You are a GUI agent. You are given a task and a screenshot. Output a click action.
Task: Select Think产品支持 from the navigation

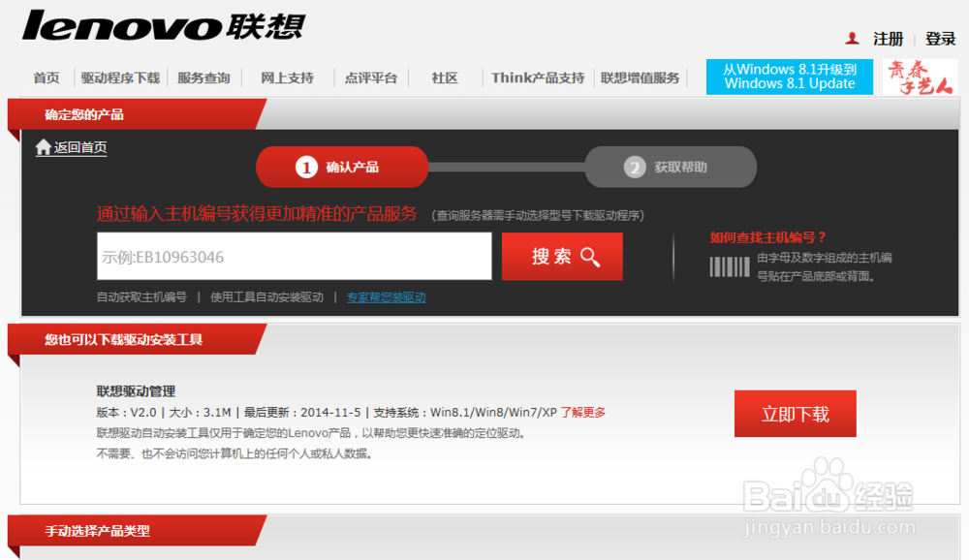tap(537, 78)
